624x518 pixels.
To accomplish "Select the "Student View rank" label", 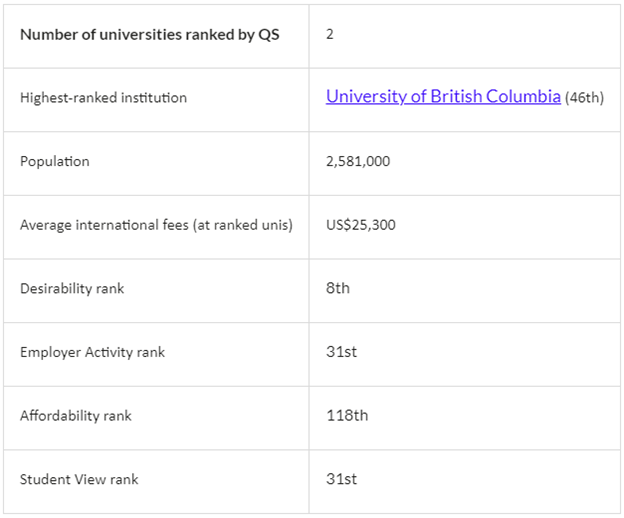I will [x=79, y=479].
